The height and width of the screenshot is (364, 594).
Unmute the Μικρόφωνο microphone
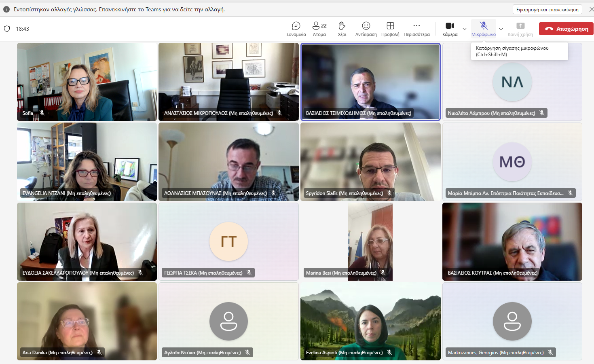484,29
